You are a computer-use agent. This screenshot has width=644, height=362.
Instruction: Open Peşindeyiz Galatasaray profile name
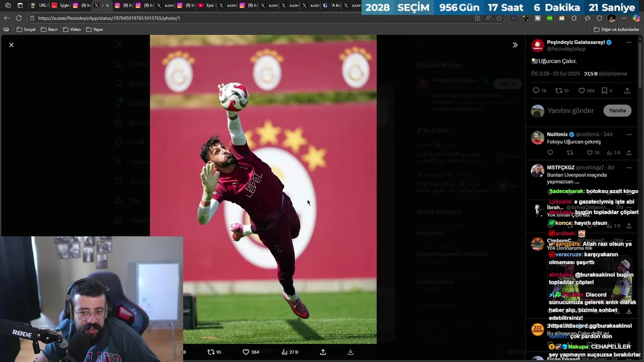(x=576, y=42)
